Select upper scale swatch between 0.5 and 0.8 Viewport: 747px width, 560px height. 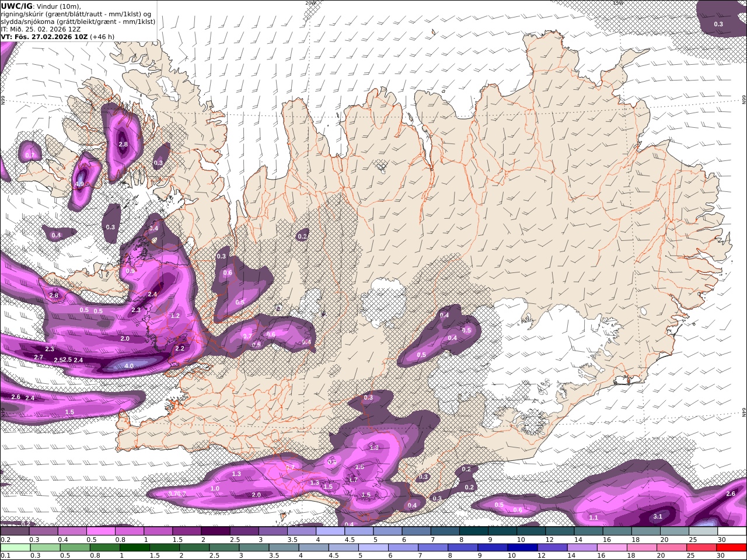coord(100,531)
